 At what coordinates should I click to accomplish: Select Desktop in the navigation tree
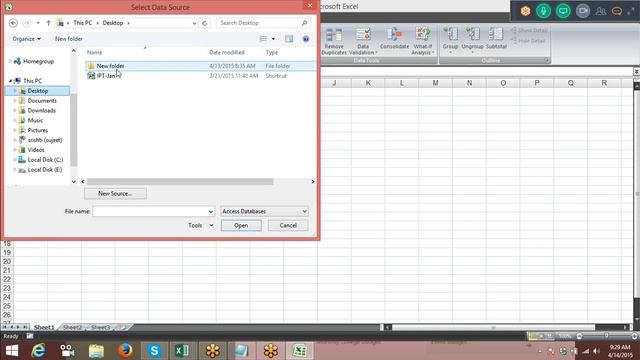tap(38, 91)
